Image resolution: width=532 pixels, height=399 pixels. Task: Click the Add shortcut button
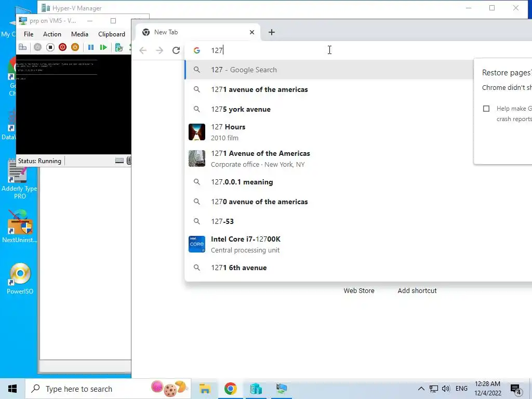click(417, 291)
